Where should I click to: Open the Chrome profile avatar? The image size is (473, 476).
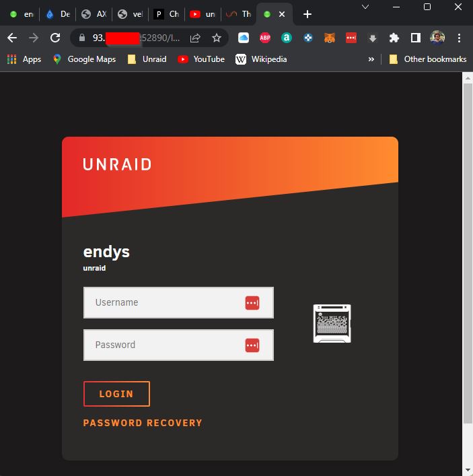pyautogui.click(x=437, y=38)
